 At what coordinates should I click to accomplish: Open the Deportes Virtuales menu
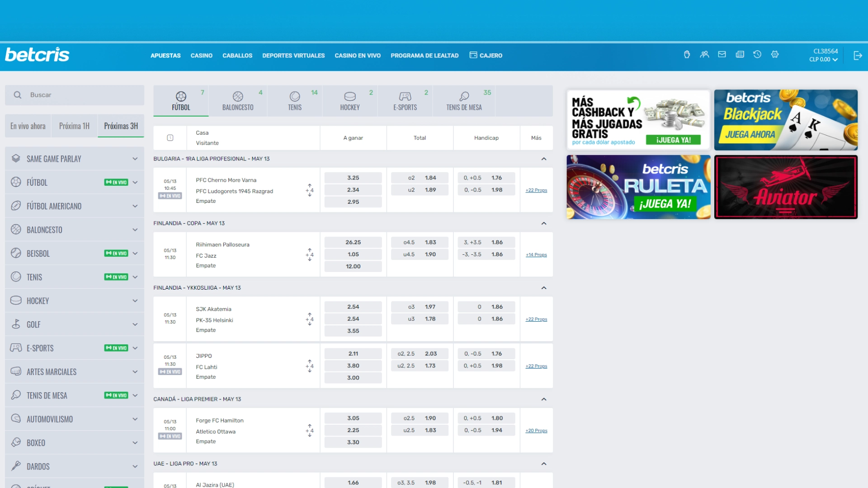point(293,56)
